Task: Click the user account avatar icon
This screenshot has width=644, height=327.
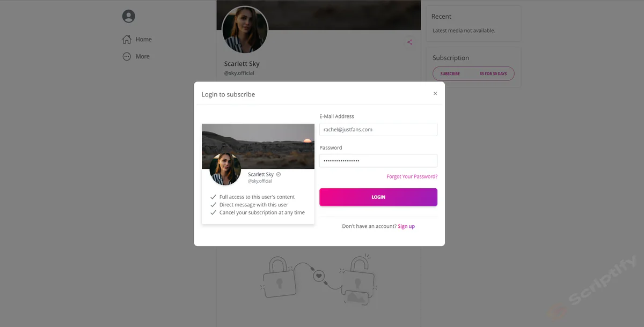Action: (129, 16)
